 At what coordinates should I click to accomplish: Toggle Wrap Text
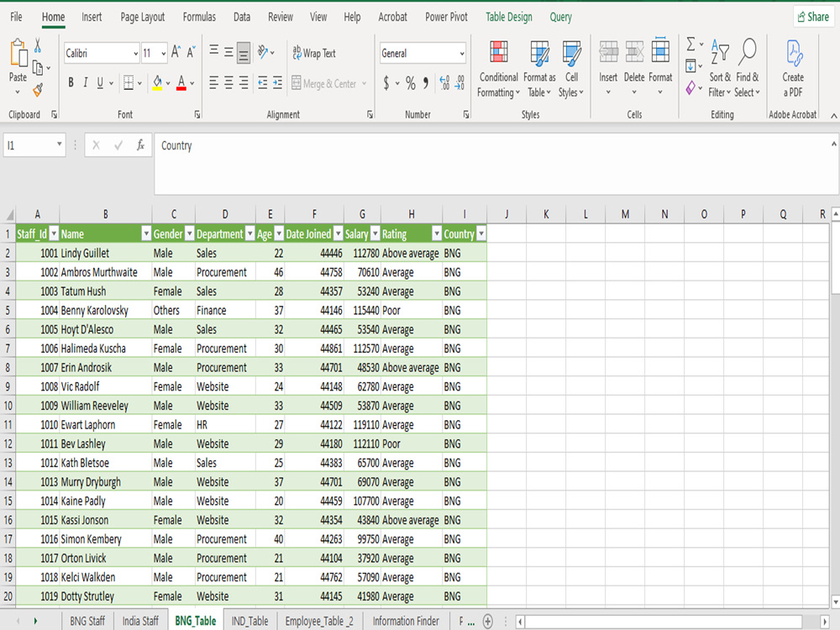314,52
